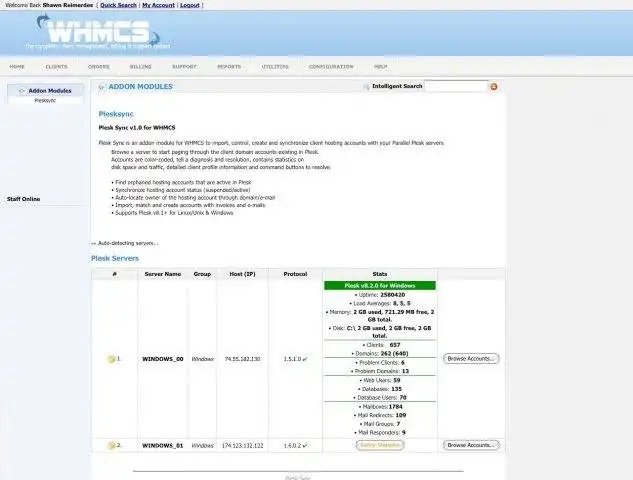The image size is (633, 480).
Task: Click the Stats column header
Action: (x=380, y=274)
